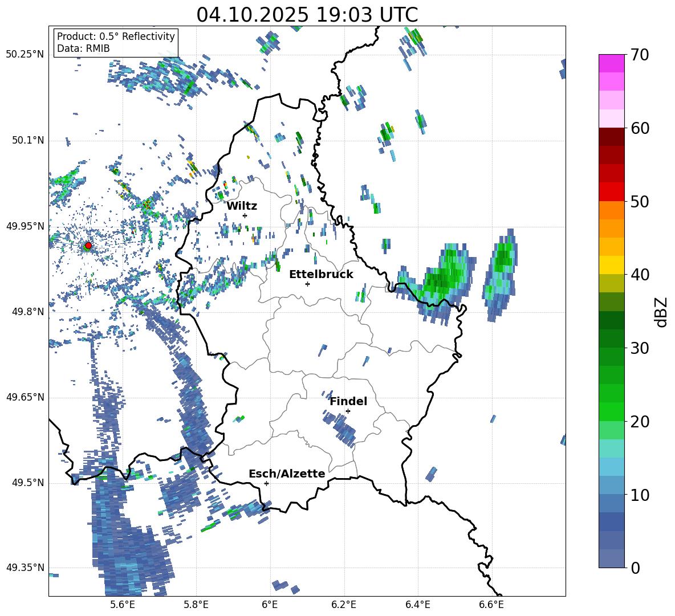Click the dBZ colorbar axis label
The width and height of the screenshot is (675, 616).
click(662, 312)
